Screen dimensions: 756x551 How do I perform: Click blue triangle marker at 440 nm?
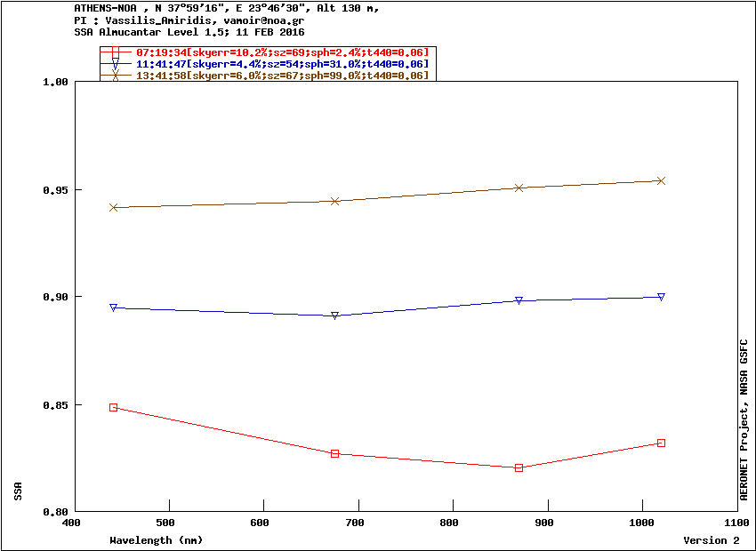[x=113, y=307]
